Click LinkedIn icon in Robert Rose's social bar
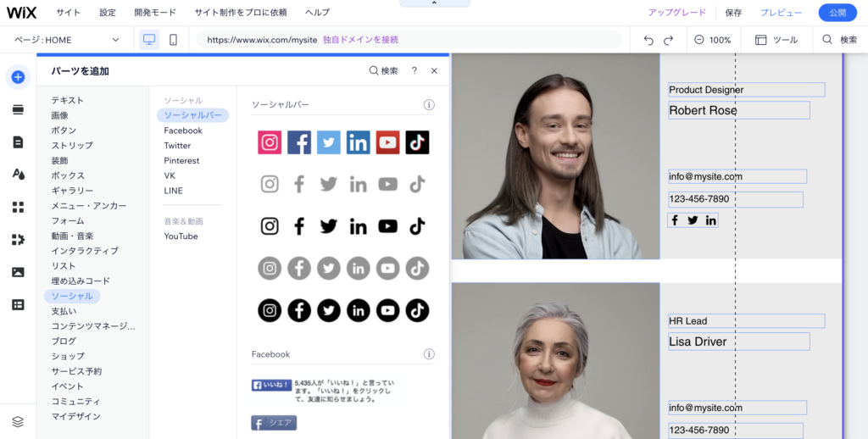 tap(711, 220)
